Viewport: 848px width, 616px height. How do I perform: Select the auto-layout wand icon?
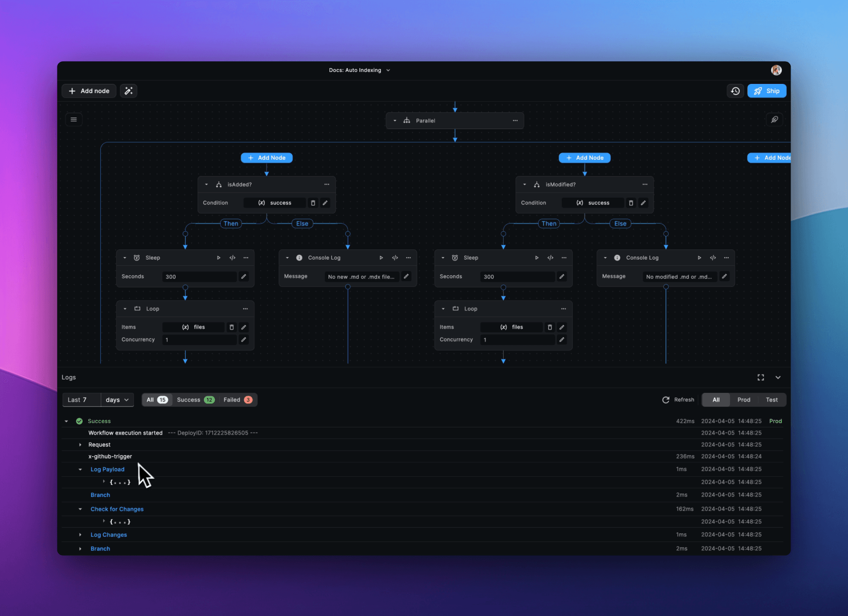129,90
